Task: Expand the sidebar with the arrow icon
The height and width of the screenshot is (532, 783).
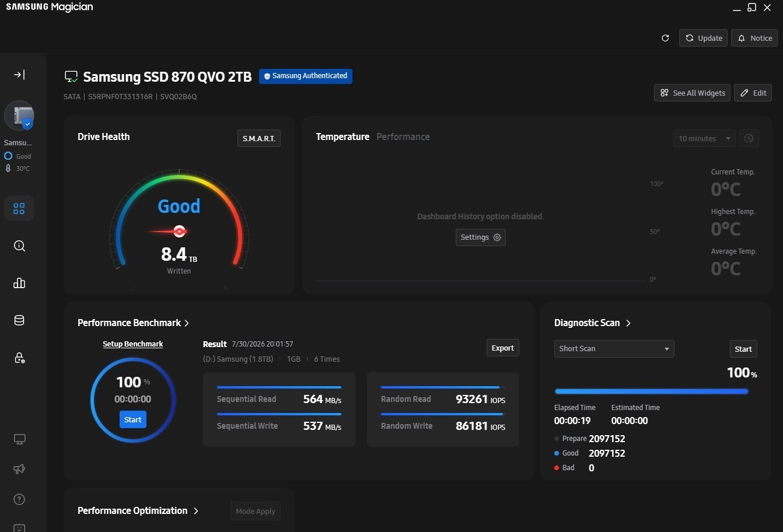Action: click(x=19, y=75)
